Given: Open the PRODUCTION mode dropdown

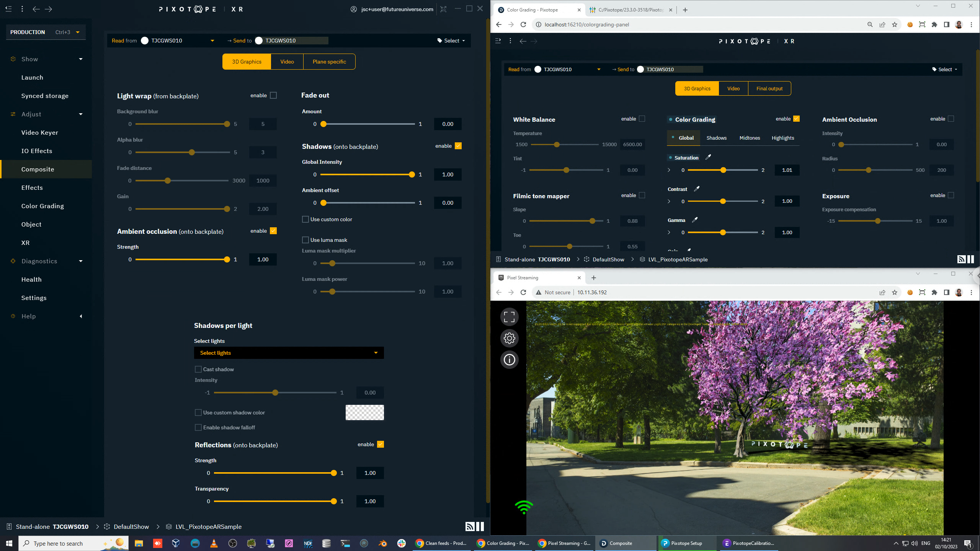Looking at the screenshot, I should click(78, 32).
